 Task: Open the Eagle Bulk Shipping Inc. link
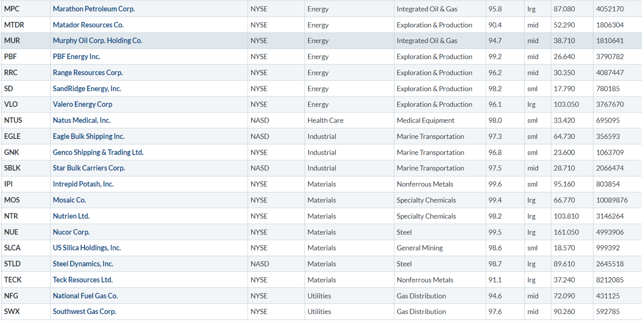88,136
